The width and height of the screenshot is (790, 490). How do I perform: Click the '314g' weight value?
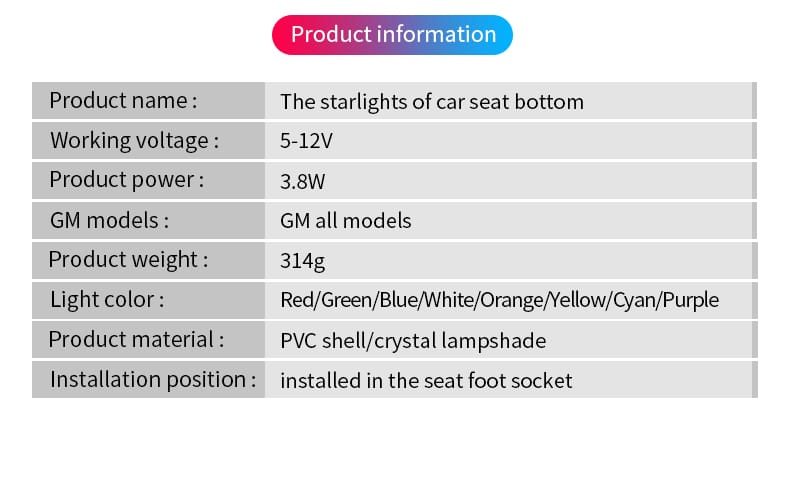point(303,262)
